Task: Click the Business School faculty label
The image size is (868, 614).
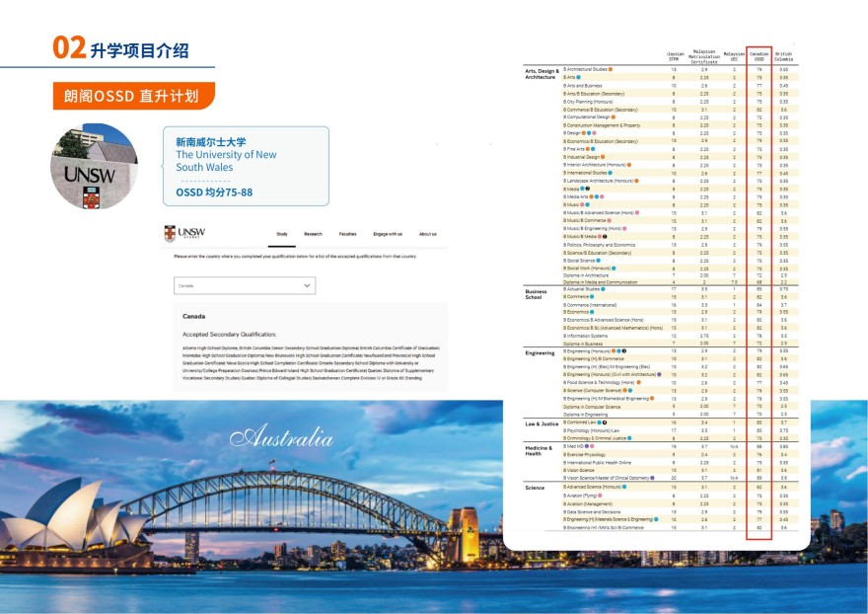Action: pyautogui.click(x=536, y=294)
